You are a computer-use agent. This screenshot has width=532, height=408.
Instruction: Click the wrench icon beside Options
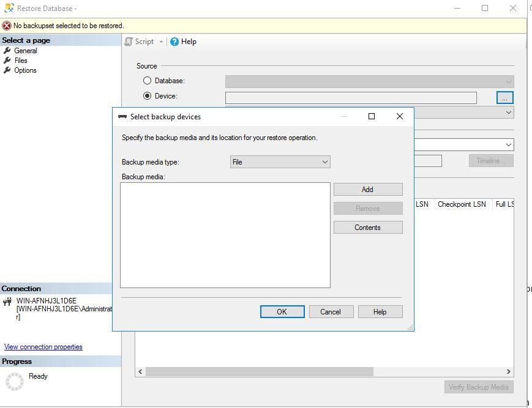(x=7, y=70)
